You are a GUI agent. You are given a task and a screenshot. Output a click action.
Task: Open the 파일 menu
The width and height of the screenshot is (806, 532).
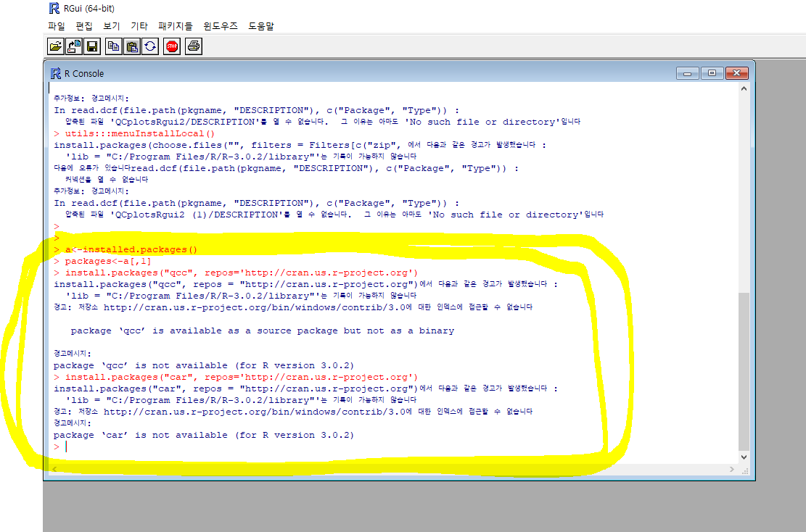click(57, 26)
